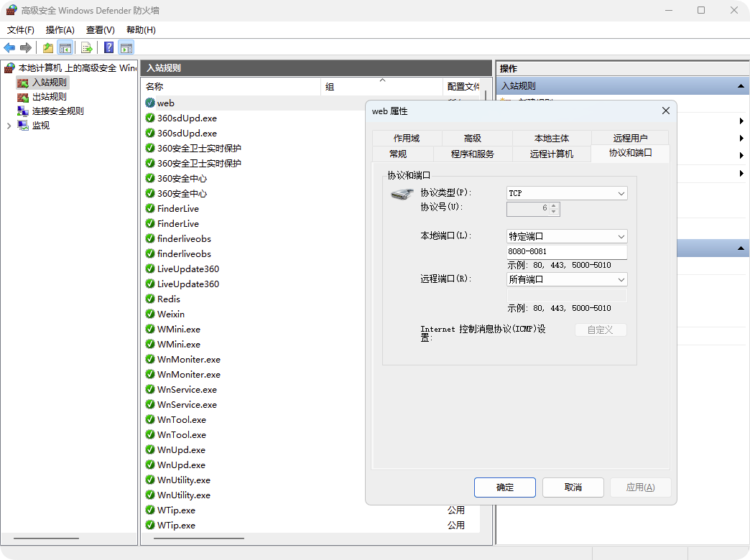The height and width of the screenshot is (560, 750).
Task: Toggle the show/hide action pane icon
Action: 126,47
